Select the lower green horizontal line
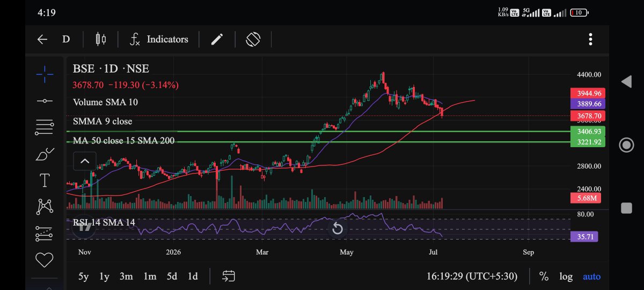Viewport: 644px width, 290px height. click(x=318, y=142)
